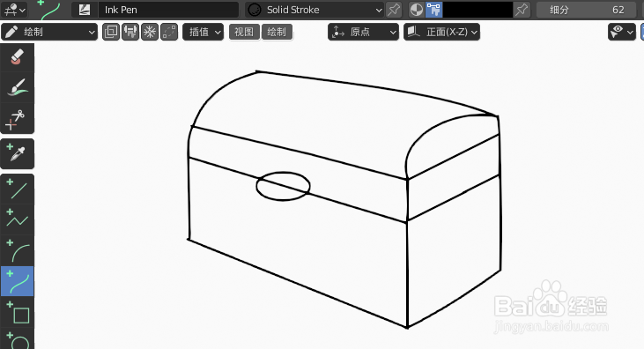Select the Cutter scissors tool

pyautogui.click(x=18, y=118)
